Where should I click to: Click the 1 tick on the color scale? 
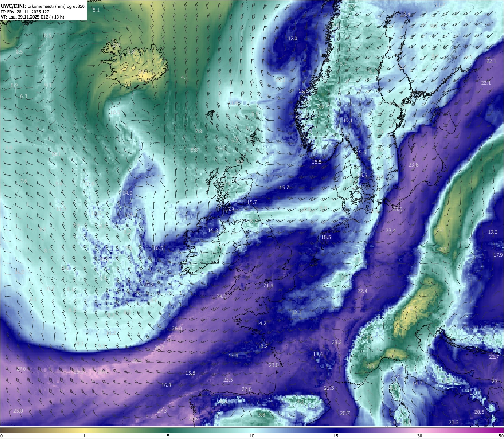tap(84, 436)
